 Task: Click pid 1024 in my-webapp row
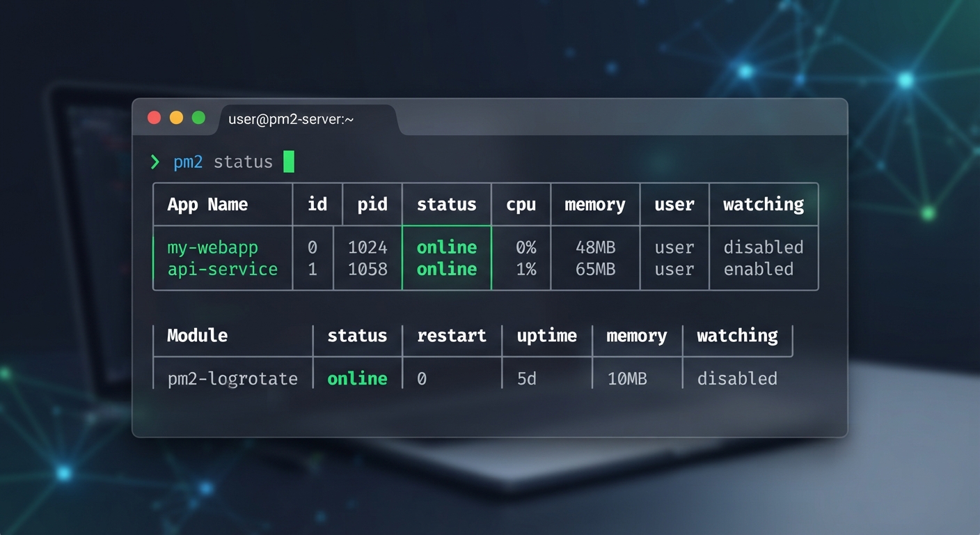367,247
